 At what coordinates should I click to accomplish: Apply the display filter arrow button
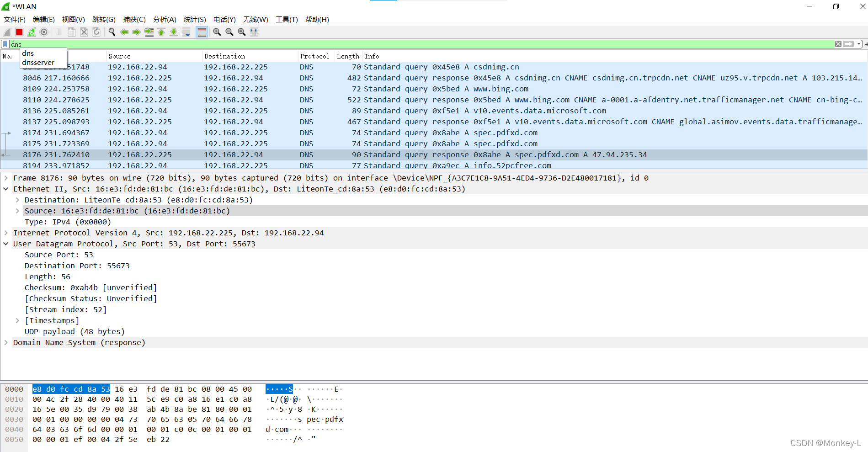tap(848, 44)
